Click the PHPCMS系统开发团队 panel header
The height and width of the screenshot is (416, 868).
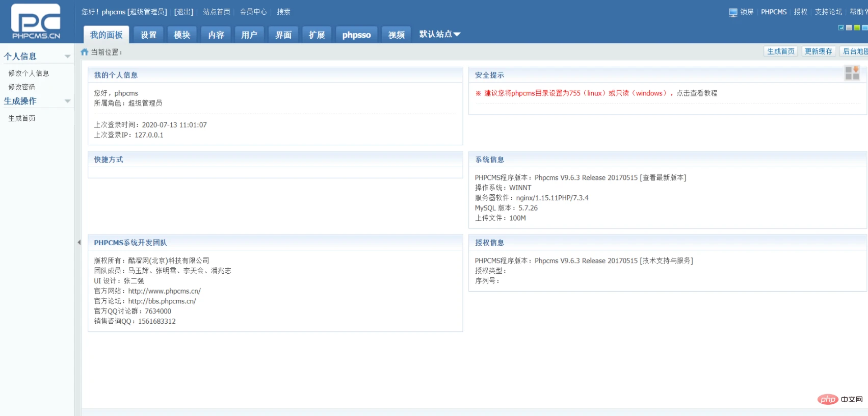point(275,243)
